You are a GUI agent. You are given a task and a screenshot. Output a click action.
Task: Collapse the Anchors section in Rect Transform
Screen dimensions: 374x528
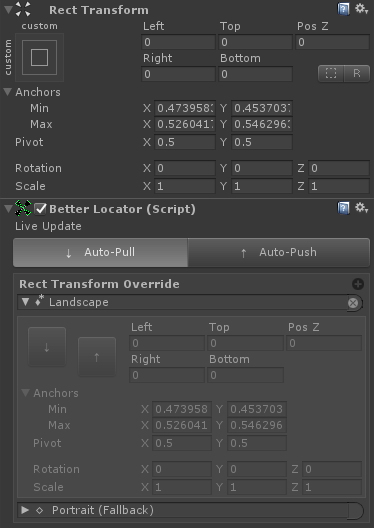pos(8,92)
